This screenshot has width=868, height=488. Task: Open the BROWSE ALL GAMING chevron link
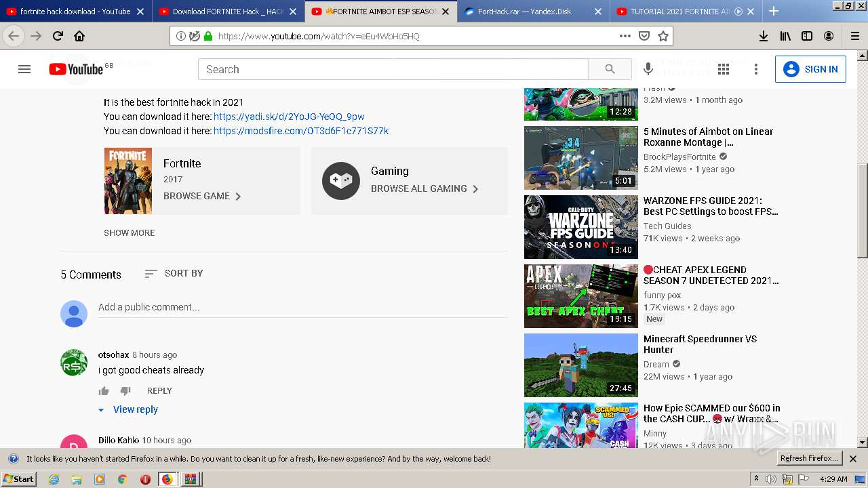coord(425,188)
